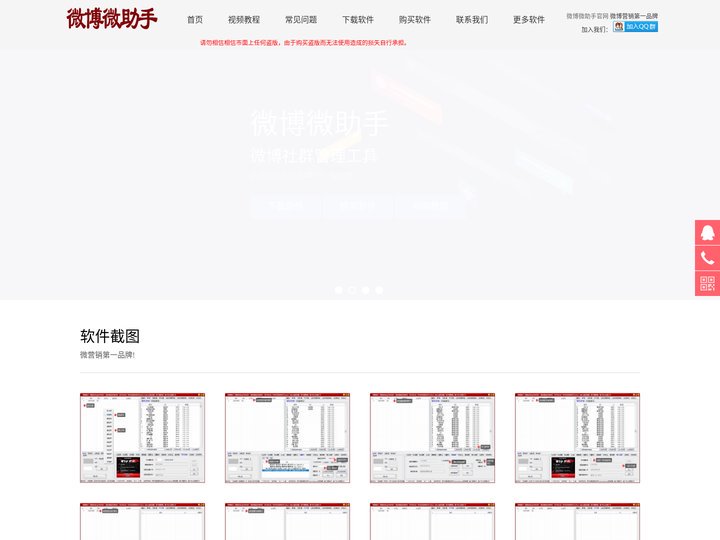Click the phone contact floating icon
720x540 pixels.
(707, 258)
